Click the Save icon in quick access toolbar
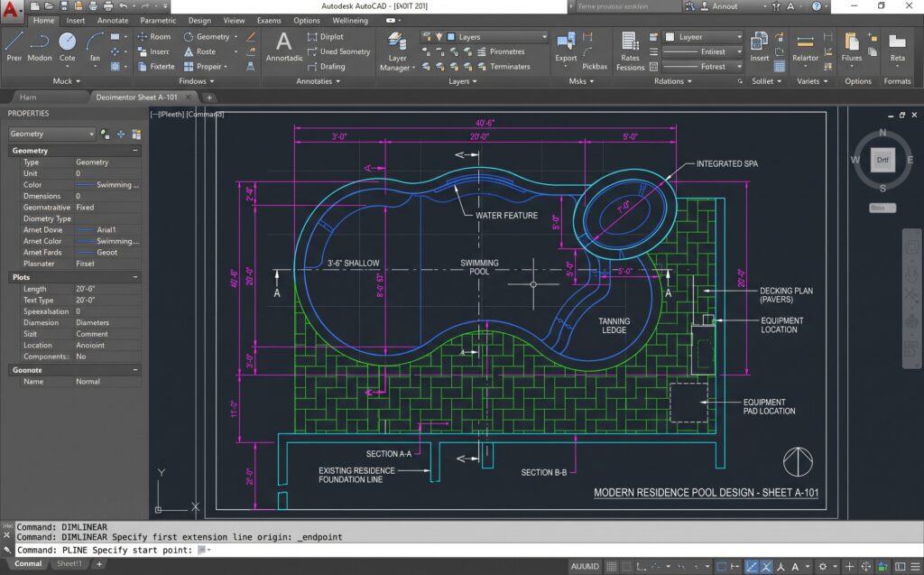The height and width of the screenshot is (575, 924). (x=64, y=6)
